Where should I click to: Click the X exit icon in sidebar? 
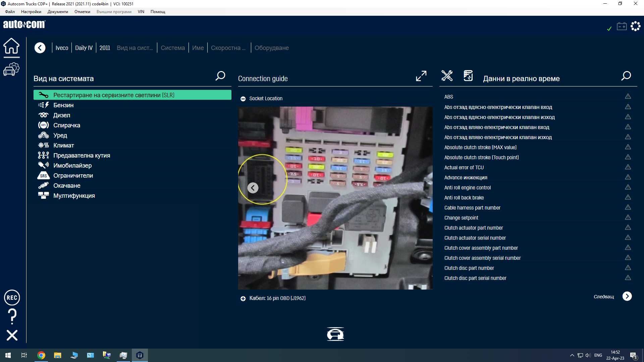12,335
